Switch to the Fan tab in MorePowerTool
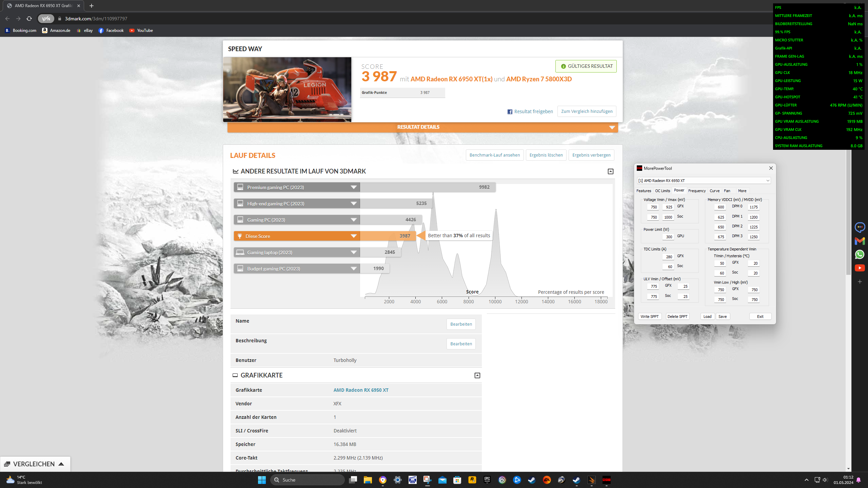 (x=727, y=191)
